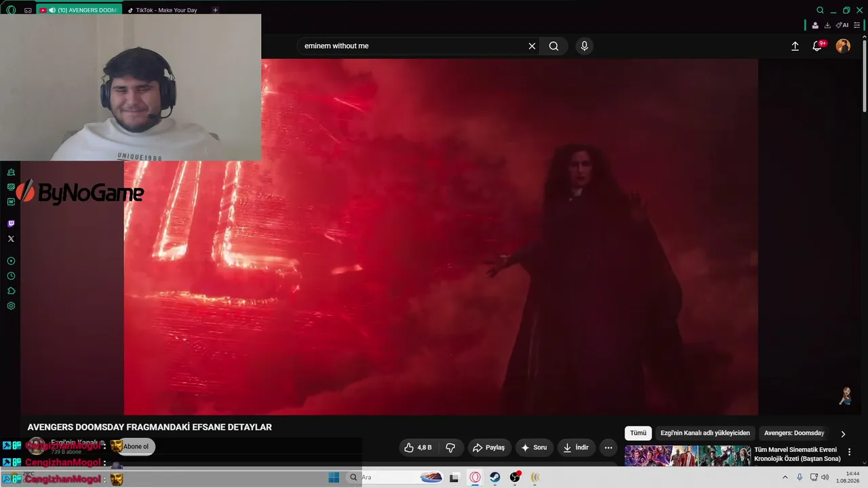Open browser history clock in sidebar
Screen dimensions: 868x488
coord(11,276)
